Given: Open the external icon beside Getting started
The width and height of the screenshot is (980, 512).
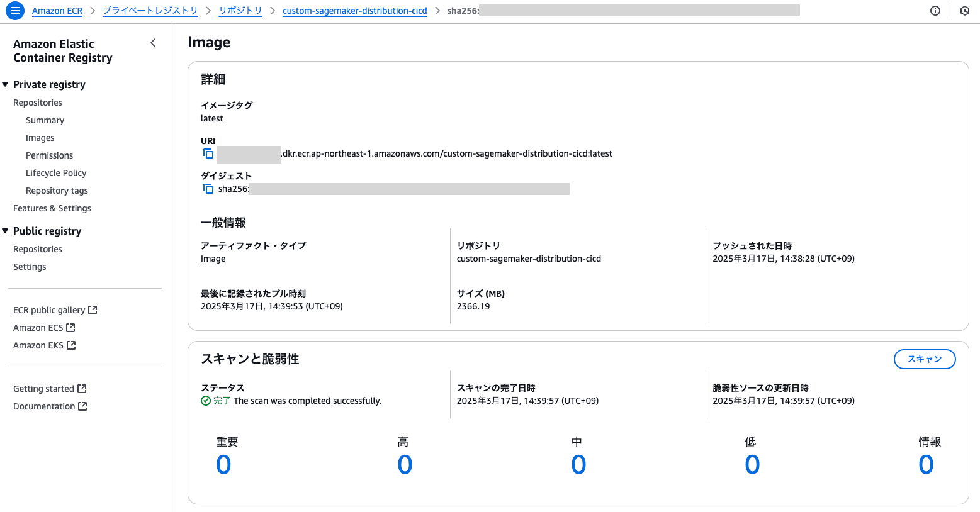Looking at the screenshot, I should click(82, 389).
